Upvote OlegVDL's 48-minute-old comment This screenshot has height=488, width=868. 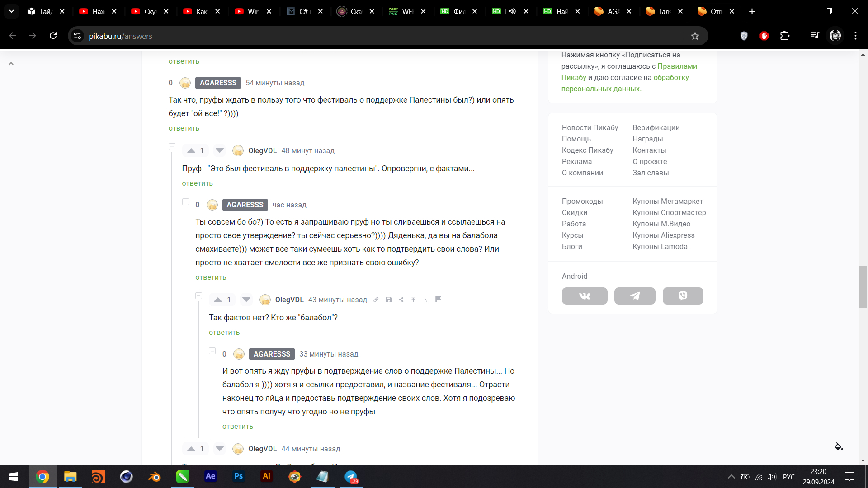pos(191,150)
